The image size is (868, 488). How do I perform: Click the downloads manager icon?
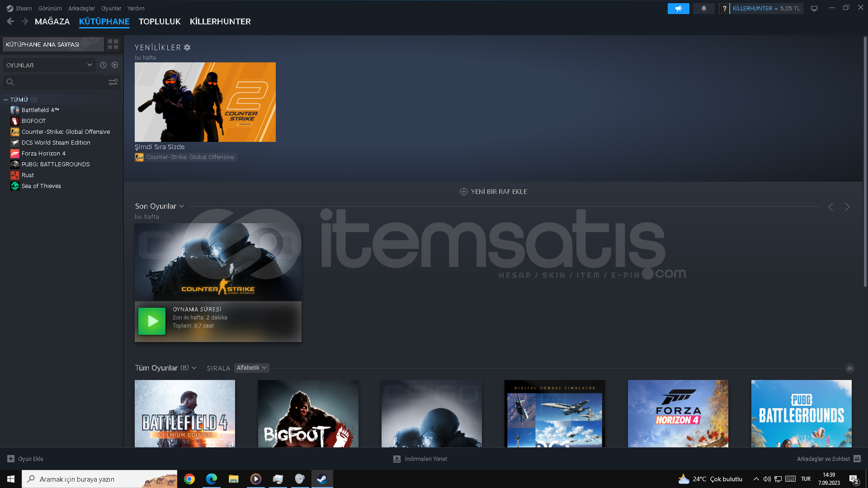click(x=396, y=459)
